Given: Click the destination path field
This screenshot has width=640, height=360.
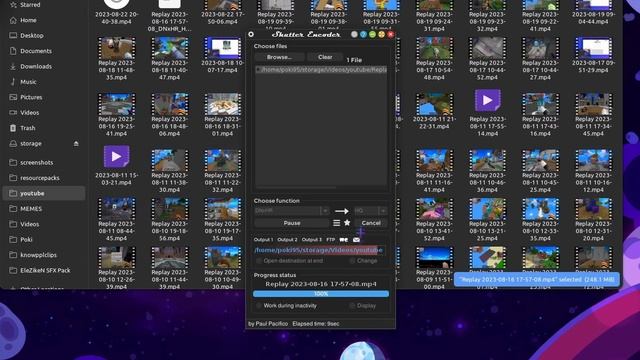Looking at the screenshot, I should click(320, 250).
